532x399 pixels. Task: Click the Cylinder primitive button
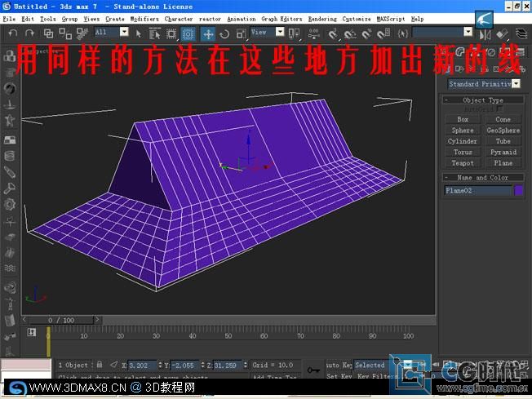tap(463, 141)
